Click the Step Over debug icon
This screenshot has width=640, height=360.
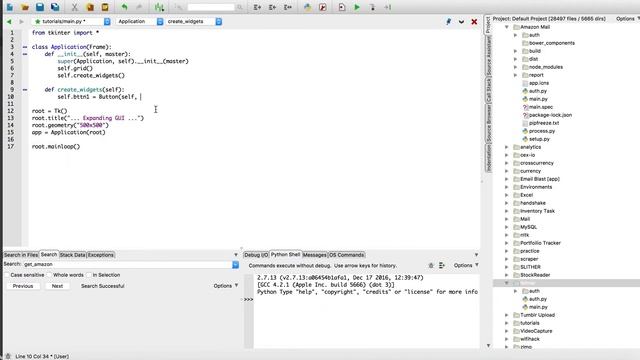(x=387, y=7)
